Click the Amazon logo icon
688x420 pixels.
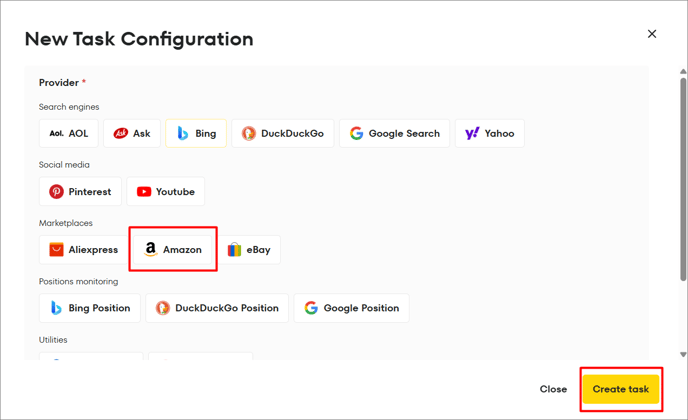(150, 249)
